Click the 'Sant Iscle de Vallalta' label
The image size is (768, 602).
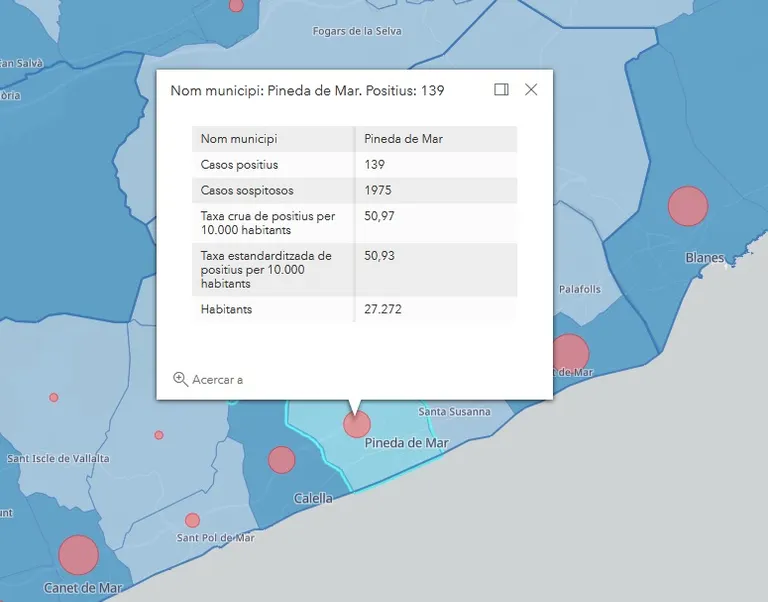[x=58, y=459]
